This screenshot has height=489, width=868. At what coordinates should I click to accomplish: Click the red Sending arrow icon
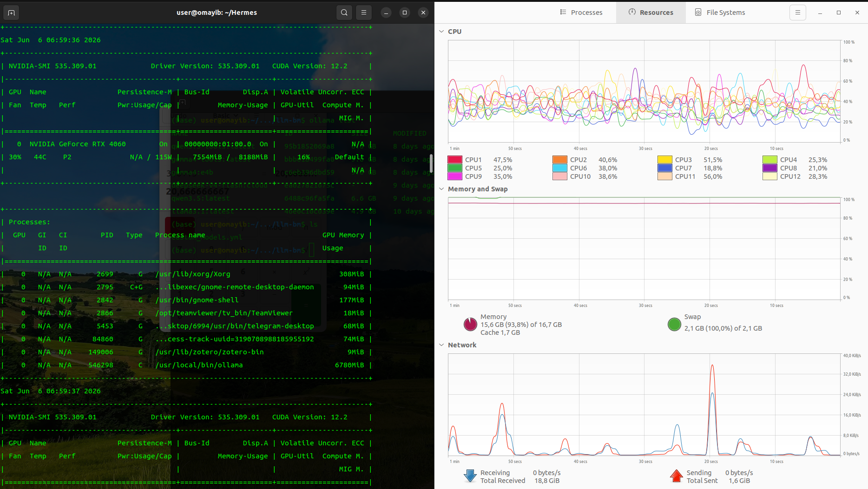tap(677, 476)
